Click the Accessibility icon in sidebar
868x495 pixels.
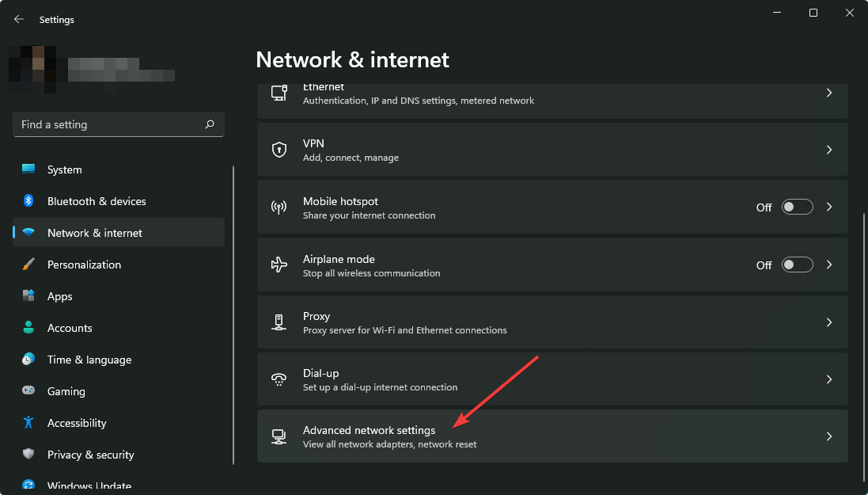click(28, 423)
